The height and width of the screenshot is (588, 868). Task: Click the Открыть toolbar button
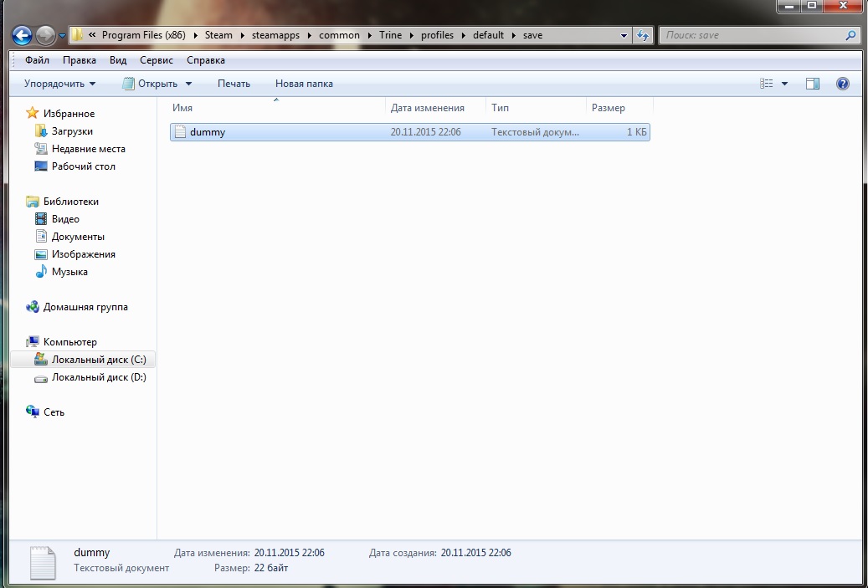point(150,84)
